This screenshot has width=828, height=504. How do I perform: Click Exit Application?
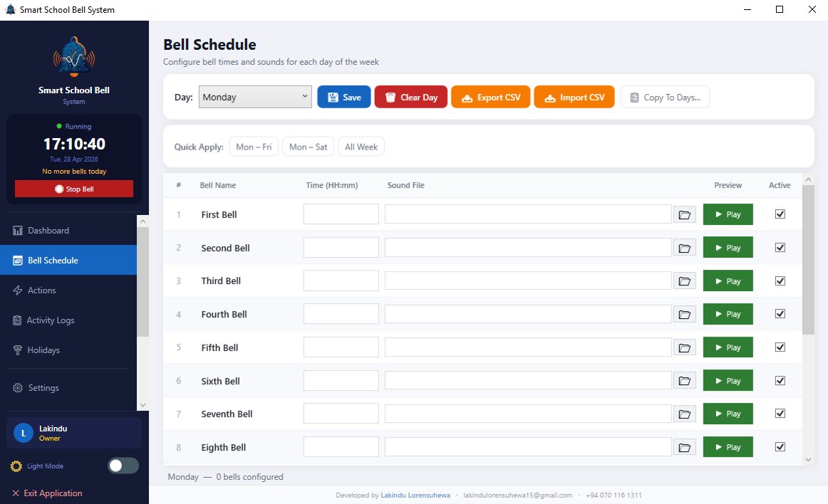point(47,493)
